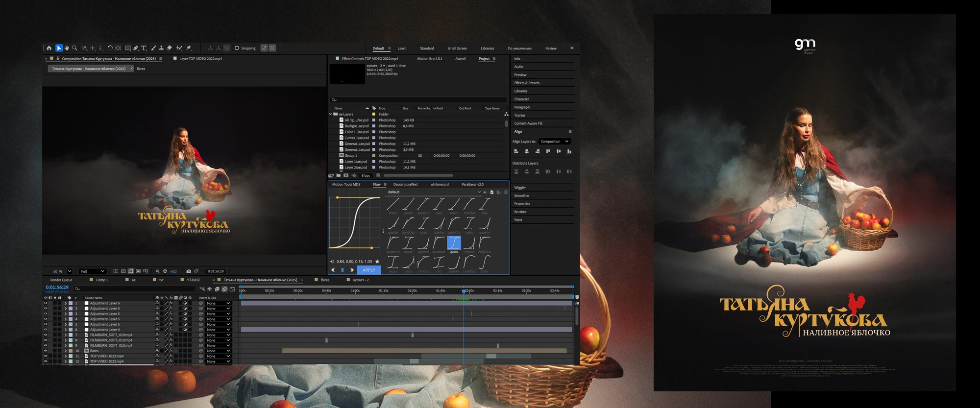The width and height of the screenshot is (980, 408).
Task: Select the Hand tool in toolbar
Action: [67, 48]
